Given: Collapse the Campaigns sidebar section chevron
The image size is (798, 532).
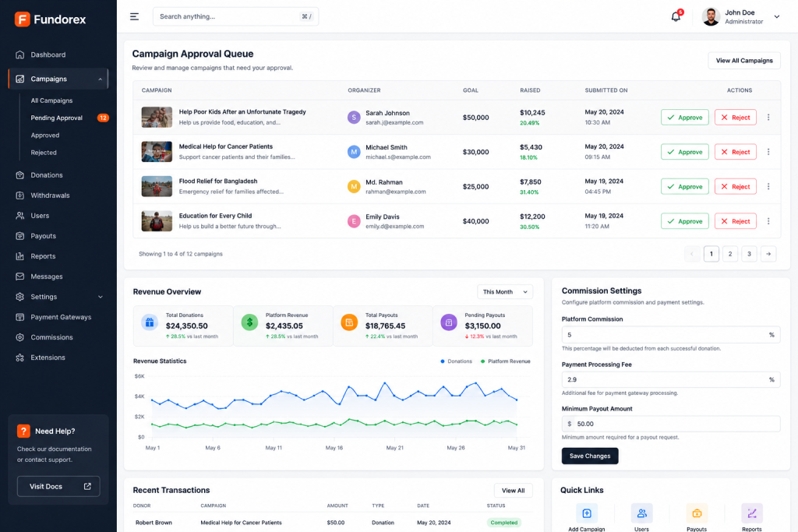Looking at the screenshot, I should [101, 79].
